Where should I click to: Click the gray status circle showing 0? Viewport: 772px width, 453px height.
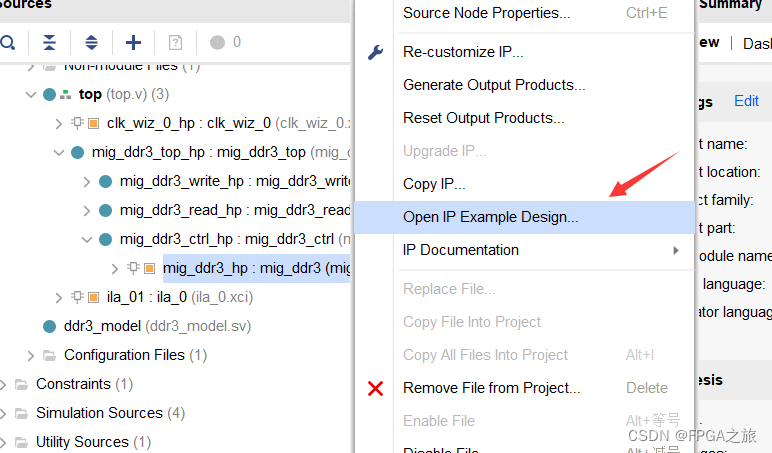(x=217, y=42)
